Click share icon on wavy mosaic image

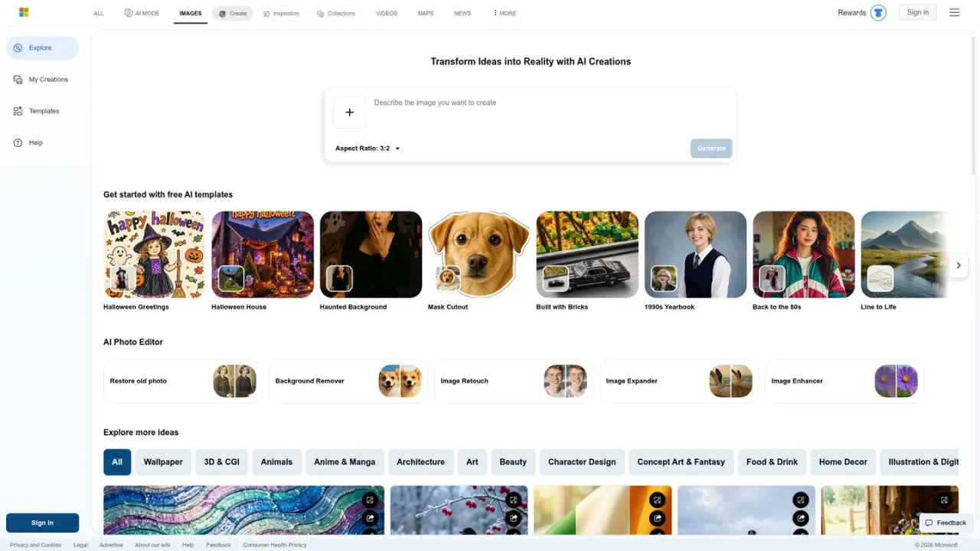370,519
